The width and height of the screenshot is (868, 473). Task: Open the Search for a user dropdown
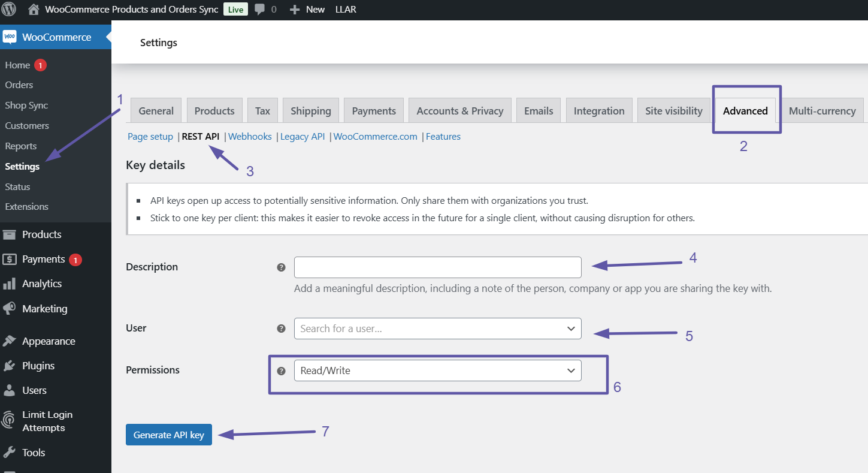pos(437,329)
